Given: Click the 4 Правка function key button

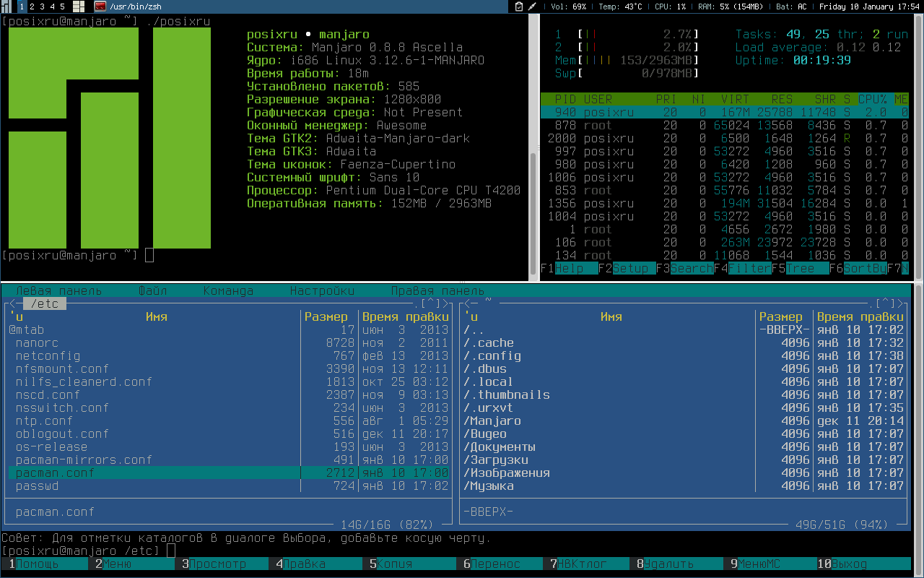Looking at the screenshot, I should click(319, 564).
